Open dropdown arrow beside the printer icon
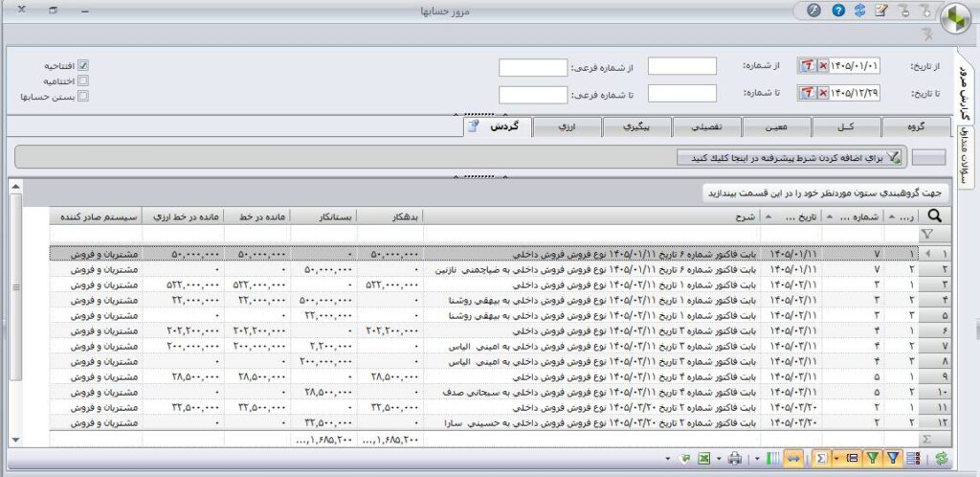 point(719,458)
